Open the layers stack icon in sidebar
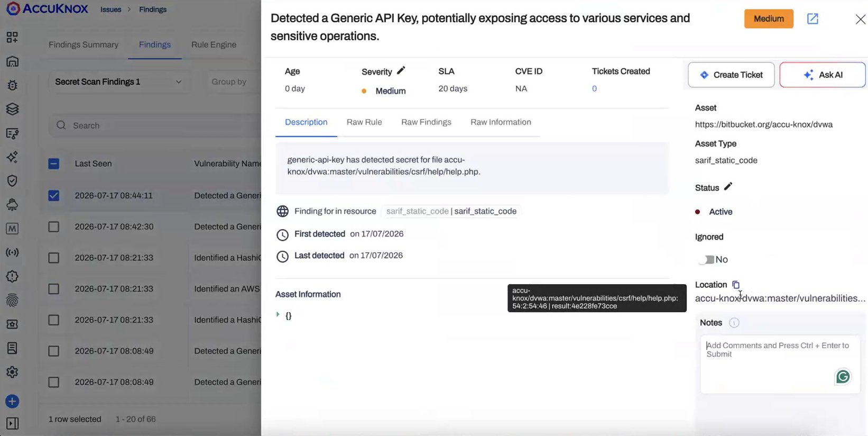Viewport: 868px width, 436px height. [x=12, y=109]
